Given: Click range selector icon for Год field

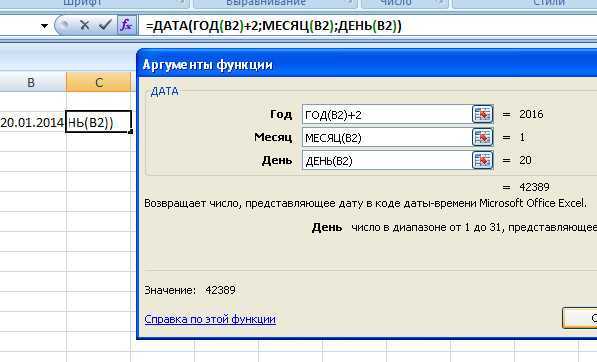Looking at the screenshot, I should [x=482, y=114].
